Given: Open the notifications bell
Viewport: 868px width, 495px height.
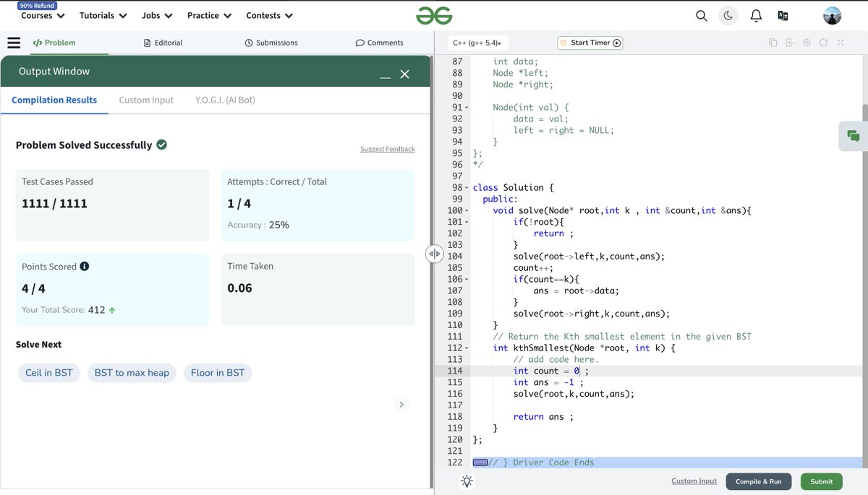Looking at the screenshot, I should [x=756, y=15].
